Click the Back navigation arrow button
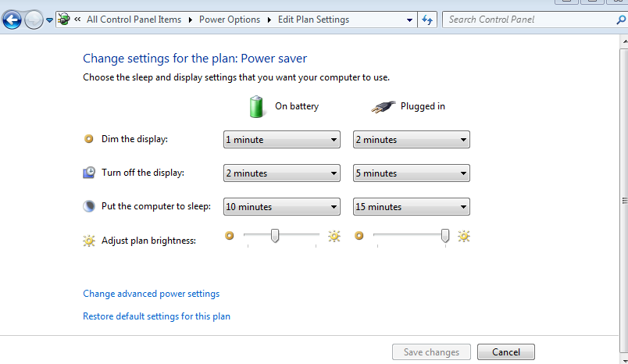The height and width of the screenshot is (364, 628). [12, 20]
